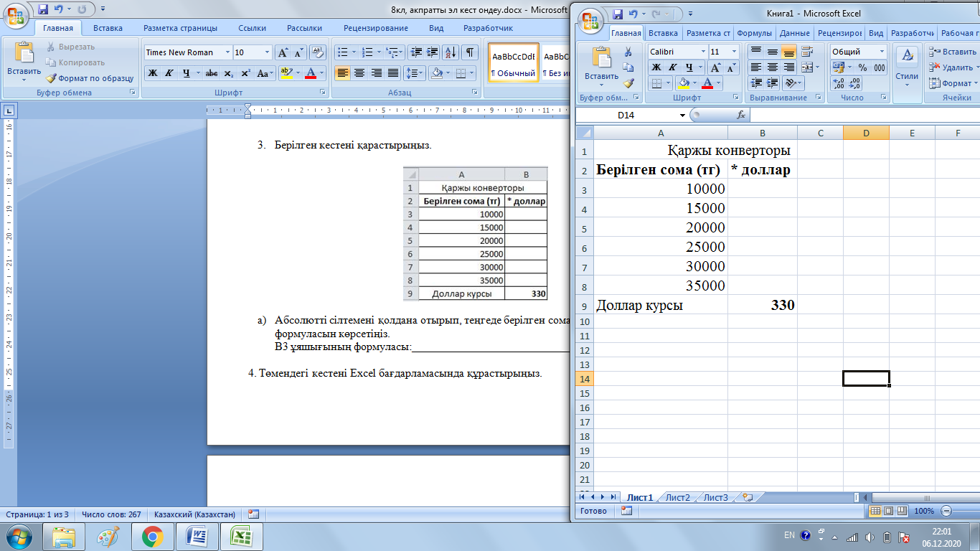
Task: Apply percent style in Excel
Action: pyautogui.click(x=862, y=67)
